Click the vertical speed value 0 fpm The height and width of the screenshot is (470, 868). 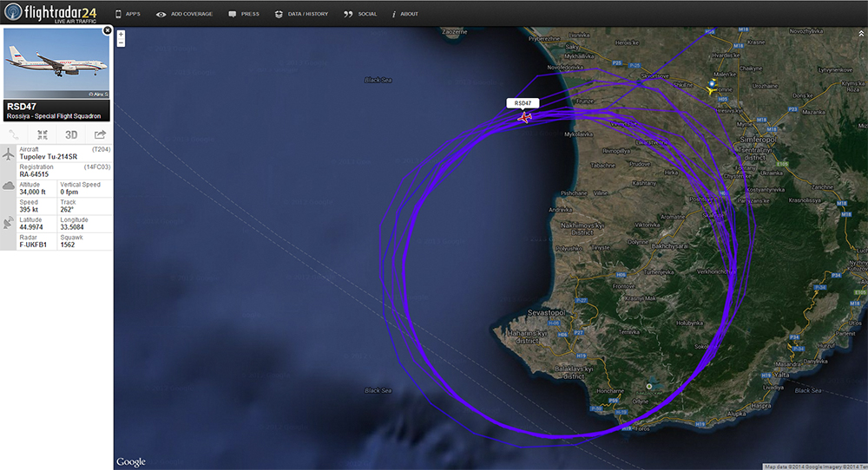[x=69, y=192]
